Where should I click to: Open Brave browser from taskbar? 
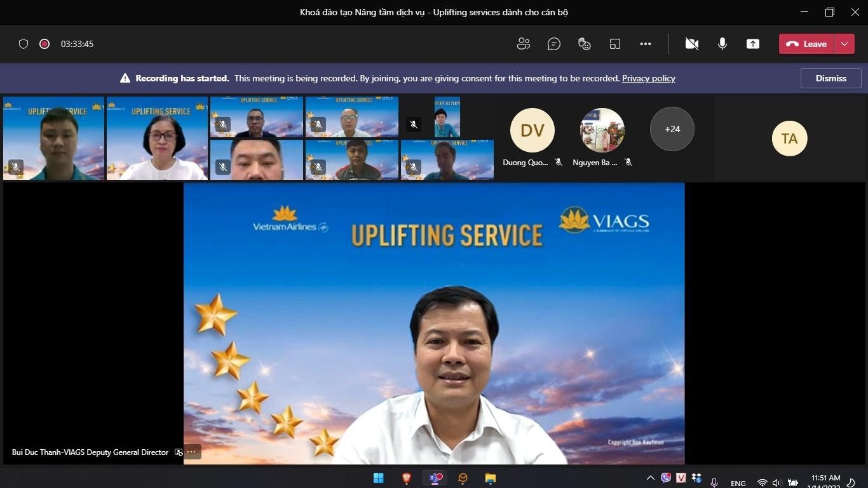tap(407, 478)
